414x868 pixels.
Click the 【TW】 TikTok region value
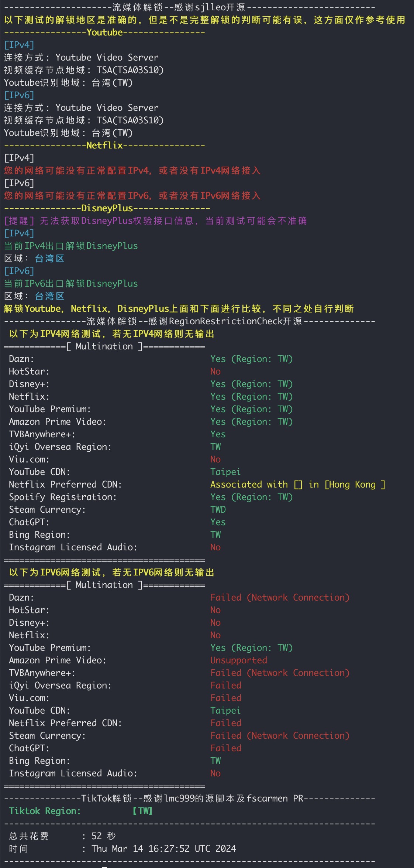click(x=142, y=811)
